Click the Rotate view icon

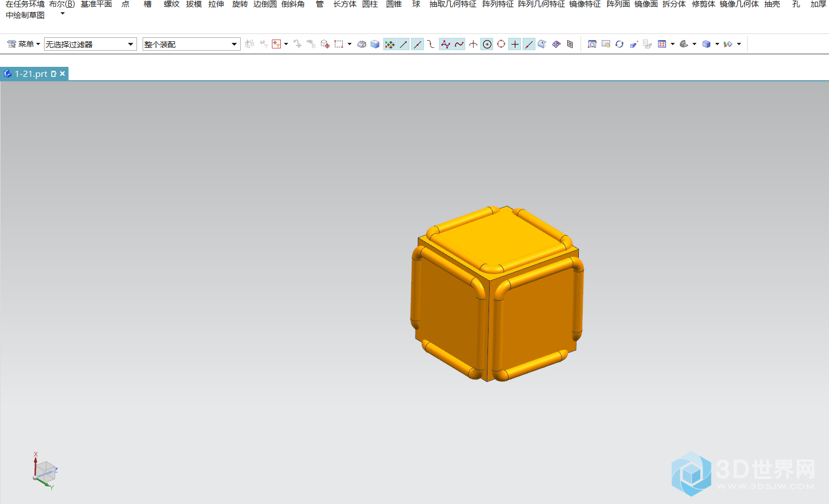(620, 44)
